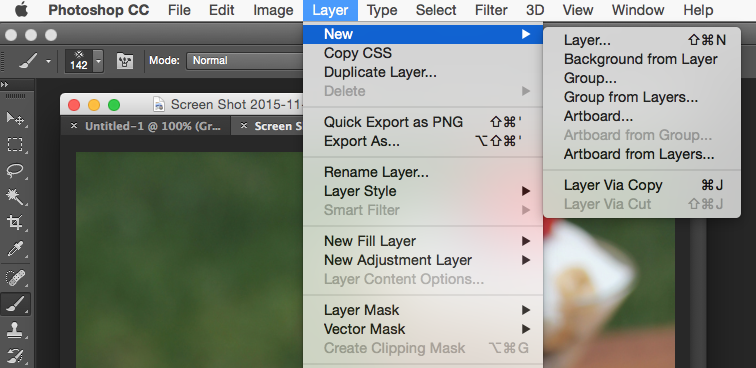
Task: Click the document window's yellow minimize button
Action: point(94,105)
